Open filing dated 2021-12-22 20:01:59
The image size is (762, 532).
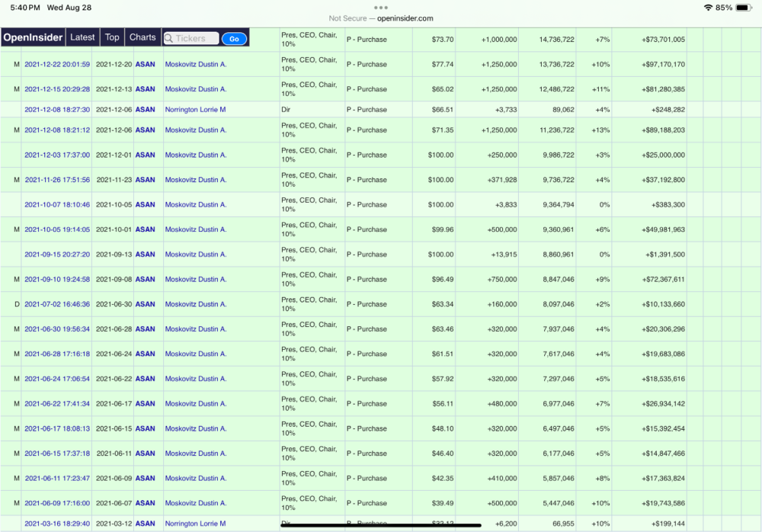57,64
